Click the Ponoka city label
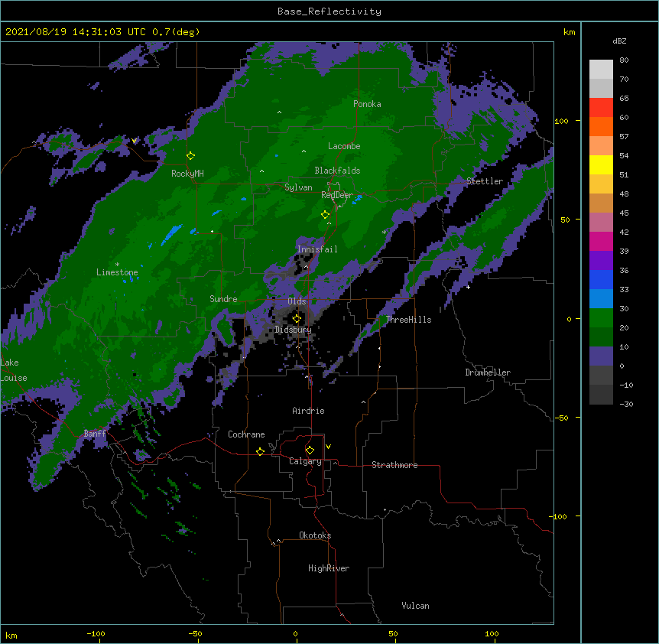659x644 pixels. click(367, 104)
